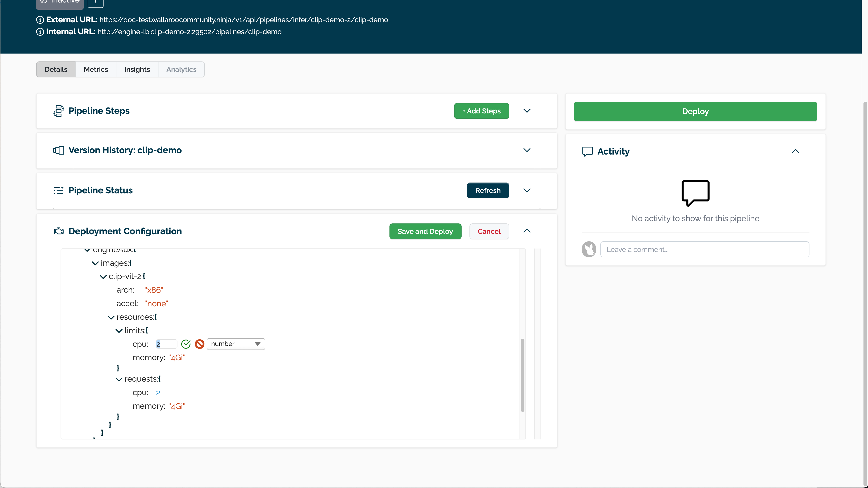Click the Deployment Configuration icon
Image resolution: width=868 pixels, height=488 pixels.
59,231
